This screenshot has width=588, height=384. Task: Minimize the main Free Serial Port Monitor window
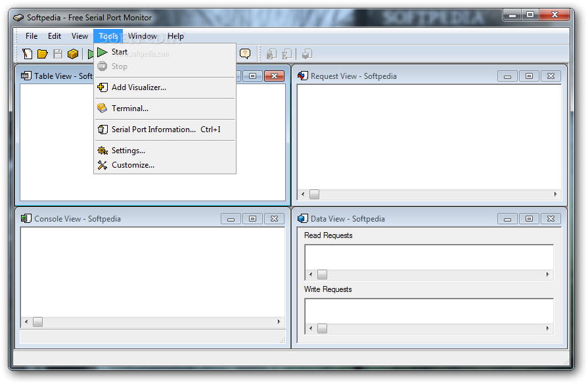click(512, 15)
